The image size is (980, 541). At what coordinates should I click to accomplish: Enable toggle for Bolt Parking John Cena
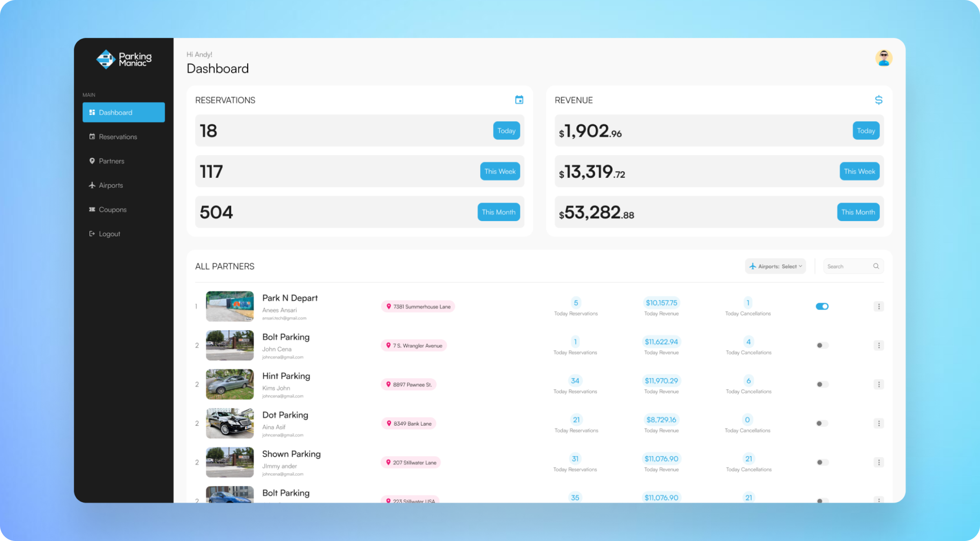[x=822, y=345]
